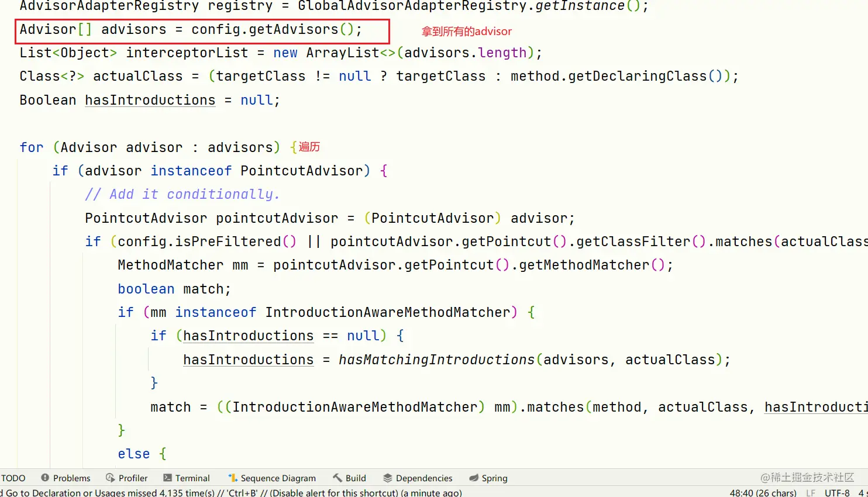
Task: Open the Spring tool window
Action: tap(488, 478)
